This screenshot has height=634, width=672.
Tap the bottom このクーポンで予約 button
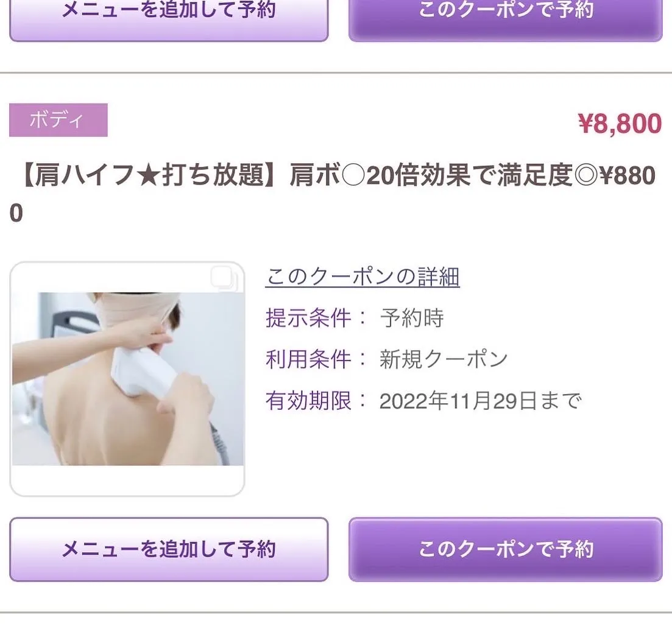click(506, 549)
